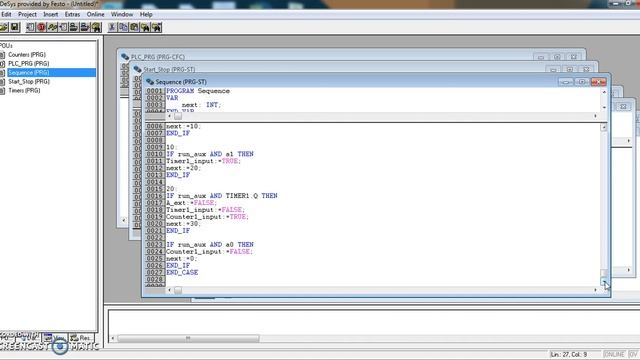Select Start_Stop (PRG) in POUs tree

pyautogui.click(x=29, y=82)
